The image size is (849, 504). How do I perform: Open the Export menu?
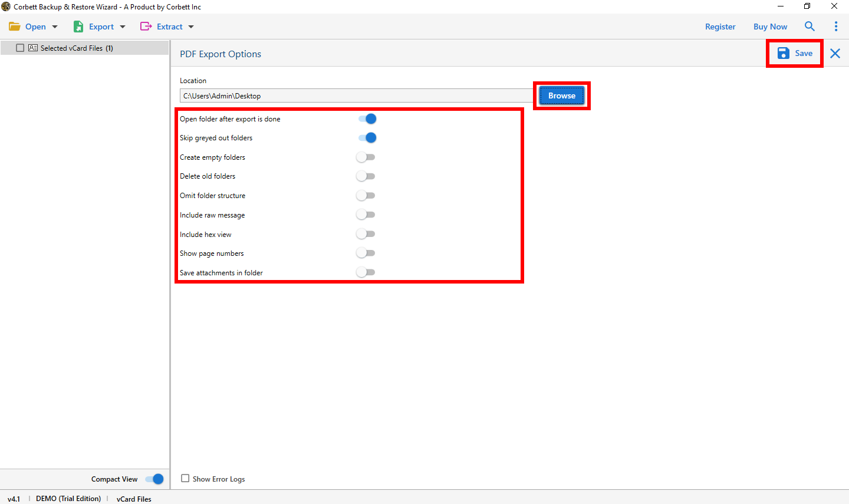click(x=101, y=27)
